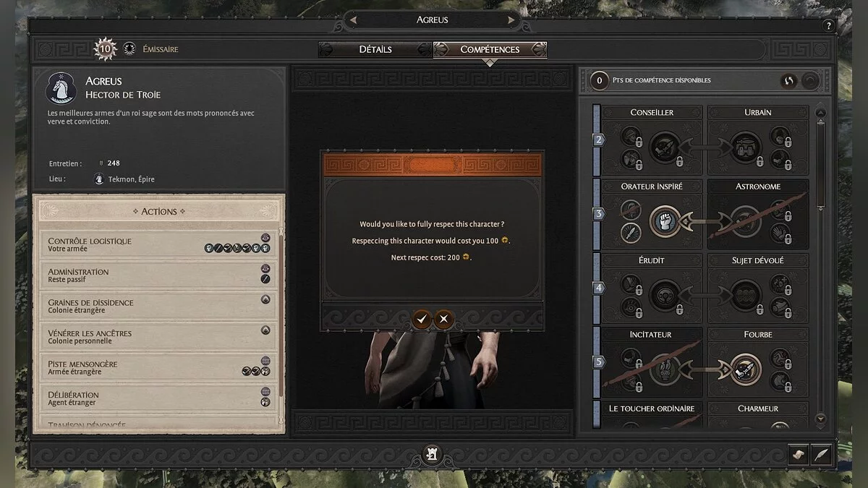Click the feather quill button in the bottom bar
868x488 pixels.
(820, 454)
